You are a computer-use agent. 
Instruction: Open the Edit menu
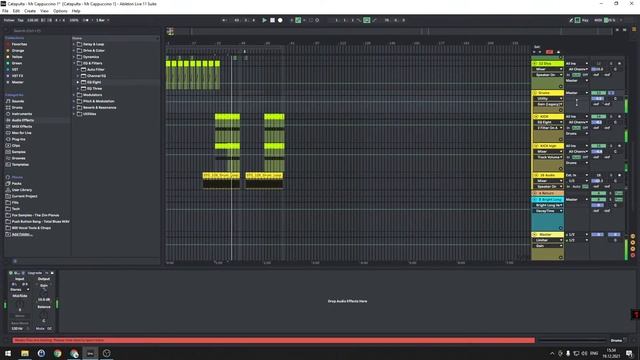pyautogui.click(x=16, y=11)
